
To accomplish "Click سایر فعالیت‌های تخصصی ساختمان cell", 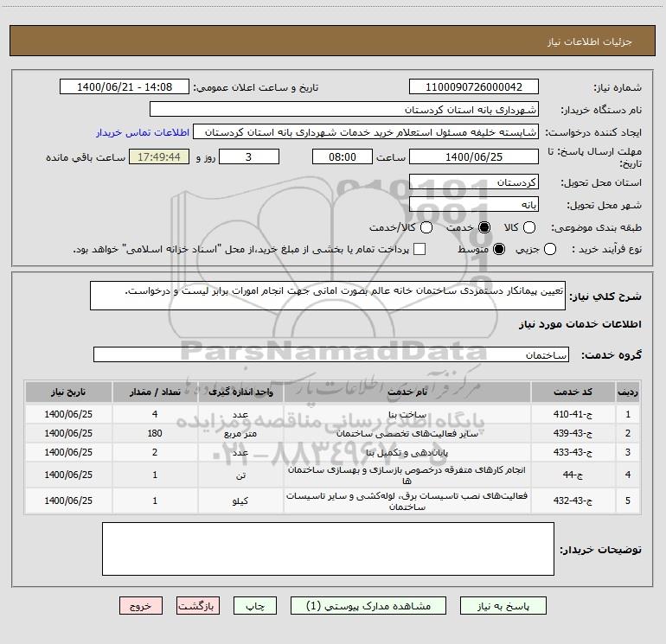I will [x=407, y=433].
